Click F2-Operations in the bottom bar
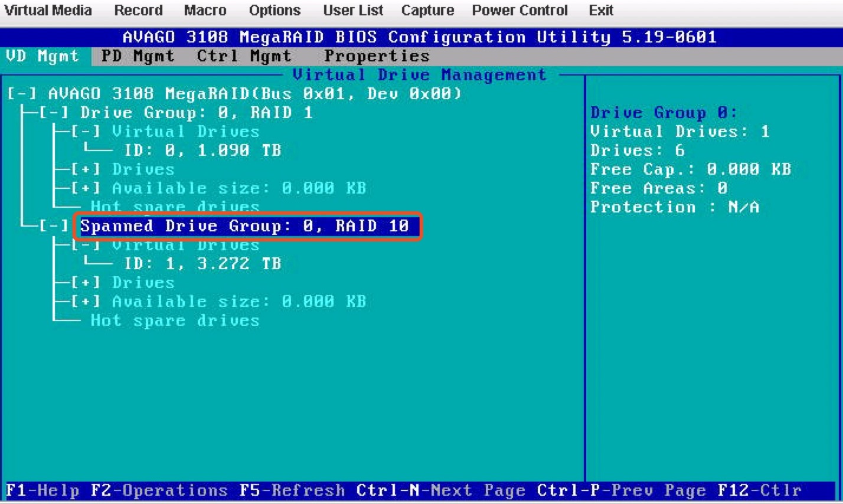 coord(159,490)
